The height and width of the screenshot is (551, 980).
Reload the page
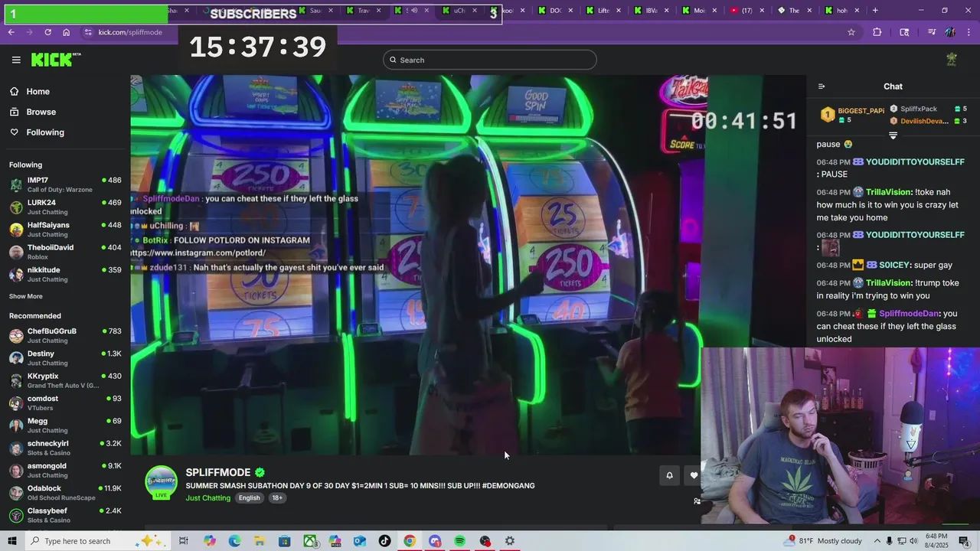tap(47, 32)
